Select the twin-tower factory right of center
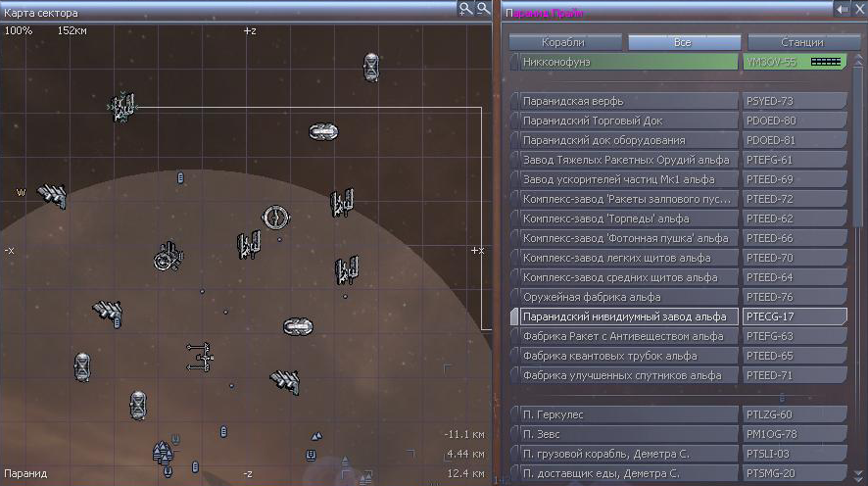This screenshot has width=868, height=486. coord(342,203)
